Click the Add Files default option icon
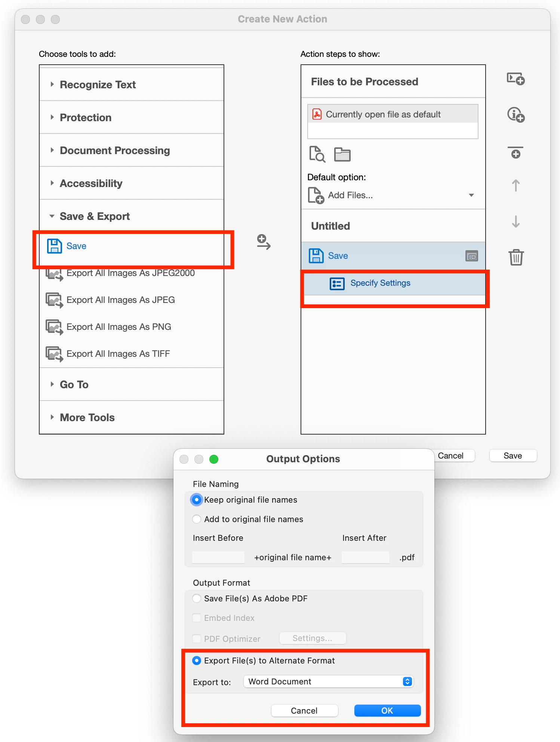 tap(316, 196)
